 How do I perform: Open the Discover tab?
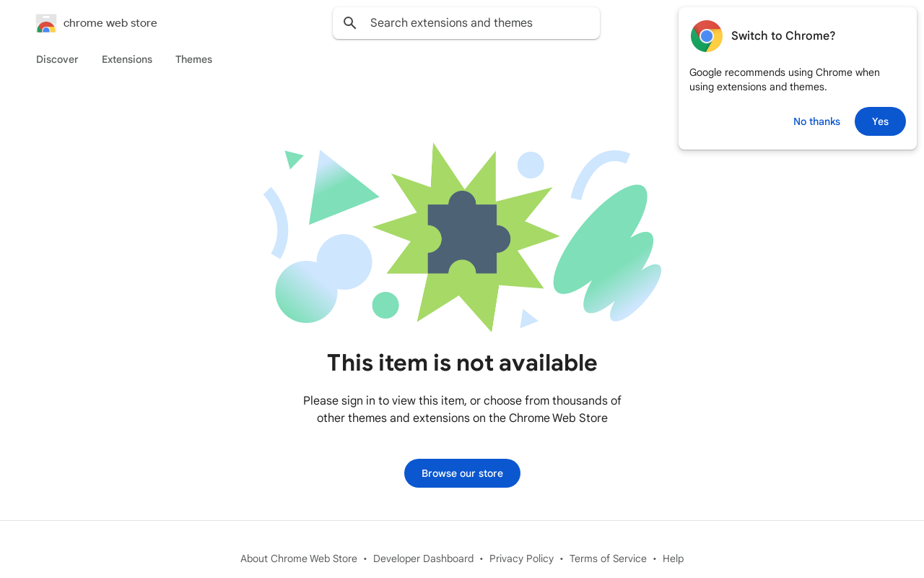click(57, 59)
